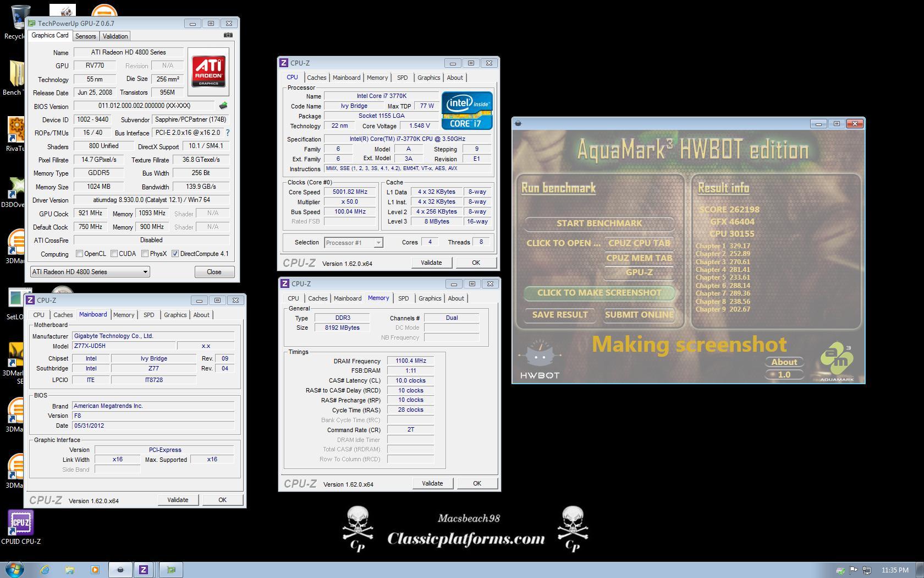Click the CPU-Z Mainboard window title icon
The image size is (924, 578).
pos(31,300)
